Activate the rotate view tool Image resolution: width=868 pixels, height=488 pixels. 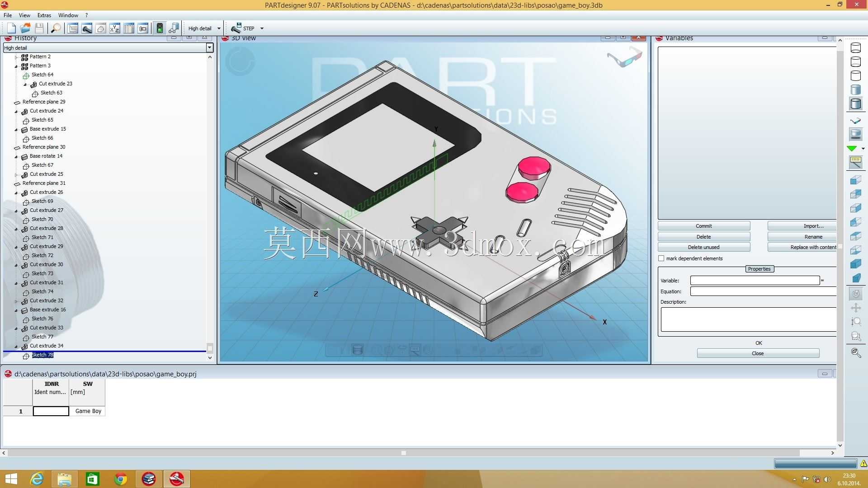point(856,294)
